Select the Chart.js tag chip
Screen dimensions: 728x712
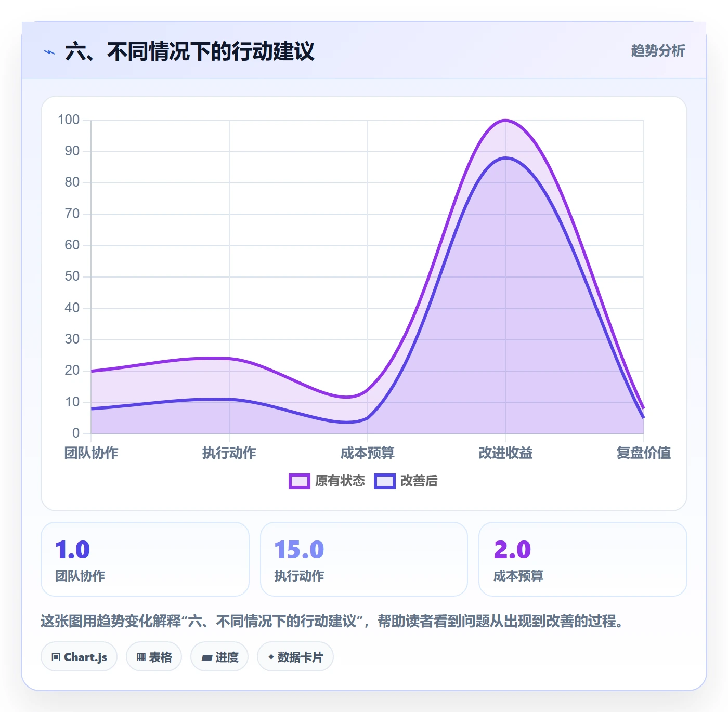click(79, 657)
